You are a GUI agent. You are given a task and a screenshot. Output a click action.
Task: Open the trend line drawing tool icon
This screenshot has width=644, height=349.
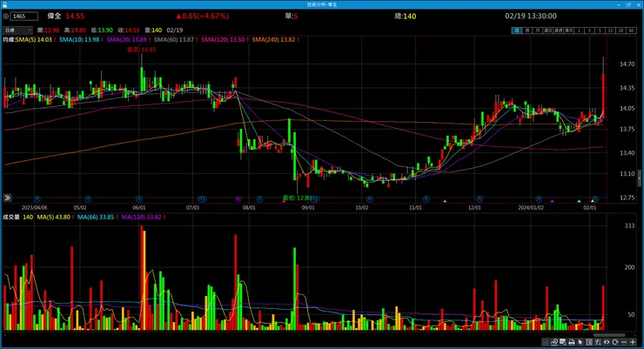click(x=554, y=342)
